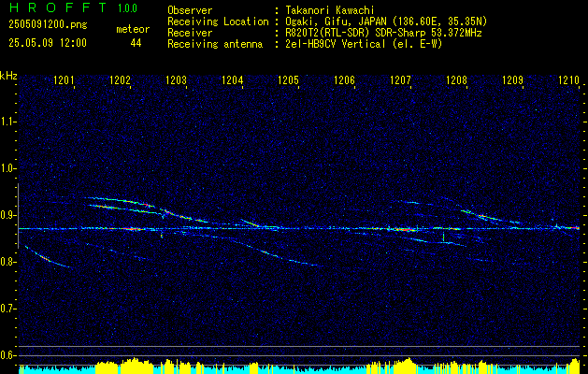
Task: Click the 1210 time marker
Action: (569, 80)
